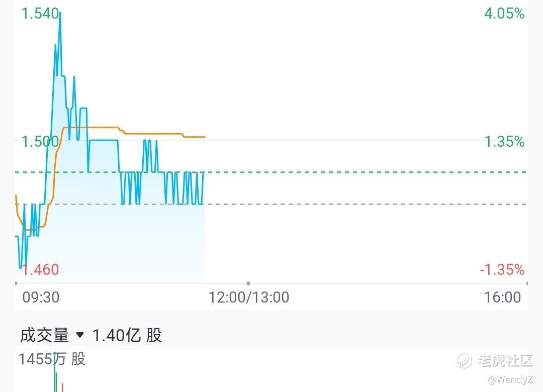Click the 成交量 label
The image size is (543, 392).
click(45, 335)
